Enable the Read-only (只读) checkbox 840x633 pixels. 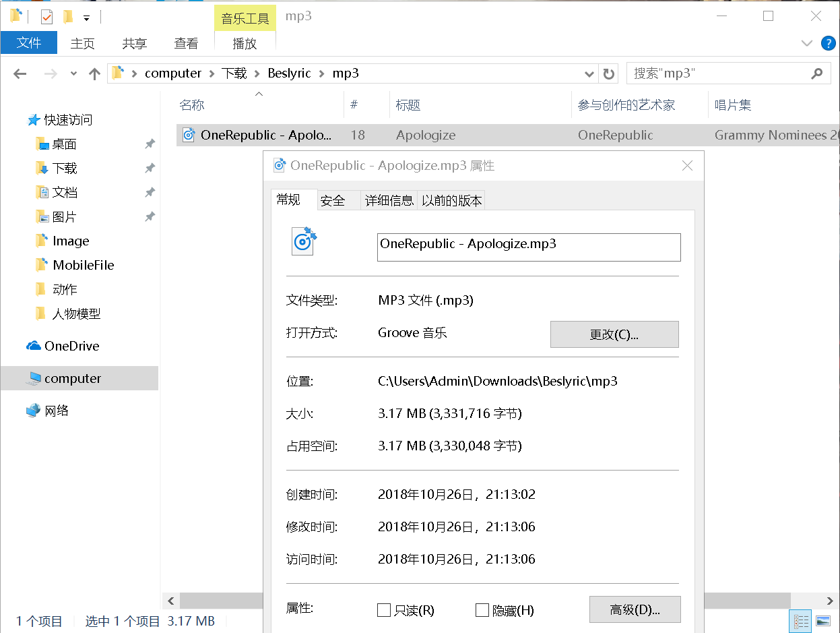384,611
